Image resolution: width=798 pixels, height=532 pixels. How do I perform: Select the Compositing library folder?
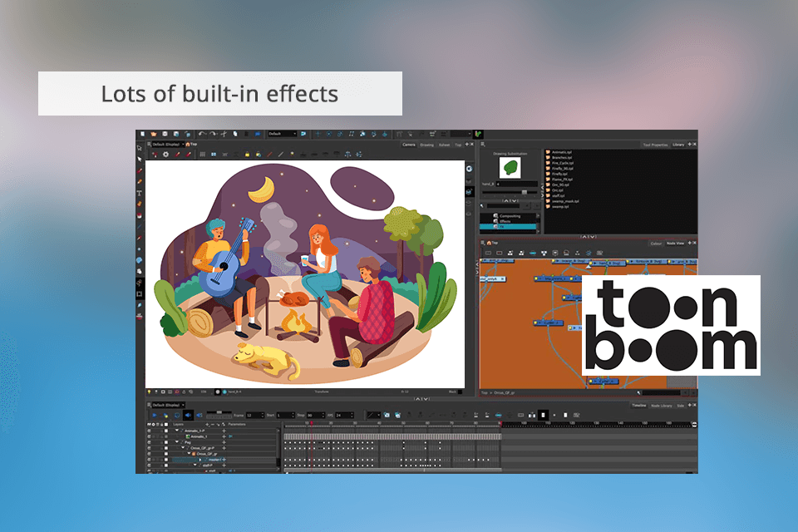tap(510, 216)
